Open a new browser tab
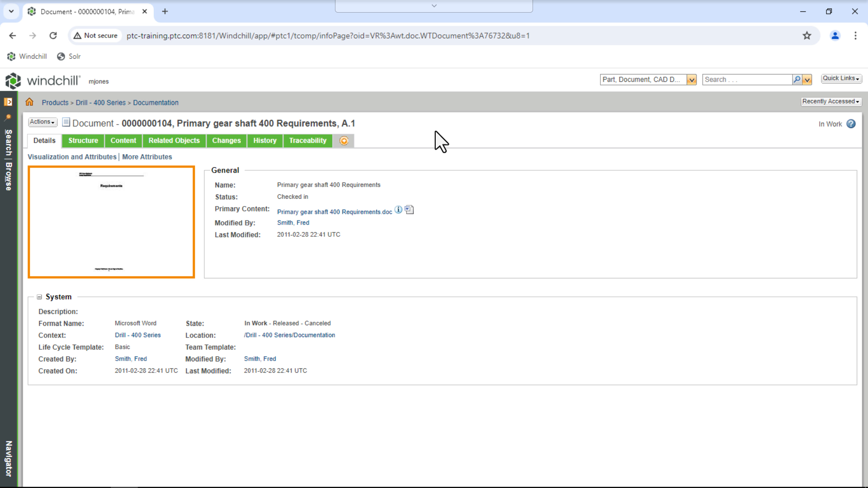This screenshot has width=868, height=488. [165, 11]
